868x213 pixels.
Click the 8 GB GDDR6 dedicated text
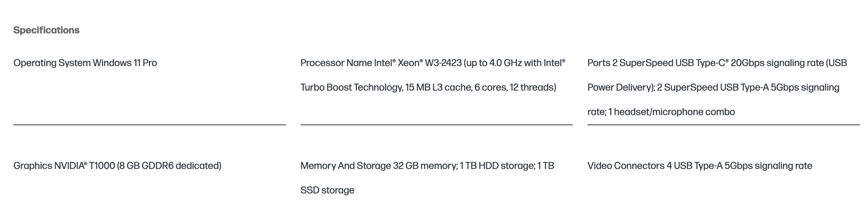point(169,166)
